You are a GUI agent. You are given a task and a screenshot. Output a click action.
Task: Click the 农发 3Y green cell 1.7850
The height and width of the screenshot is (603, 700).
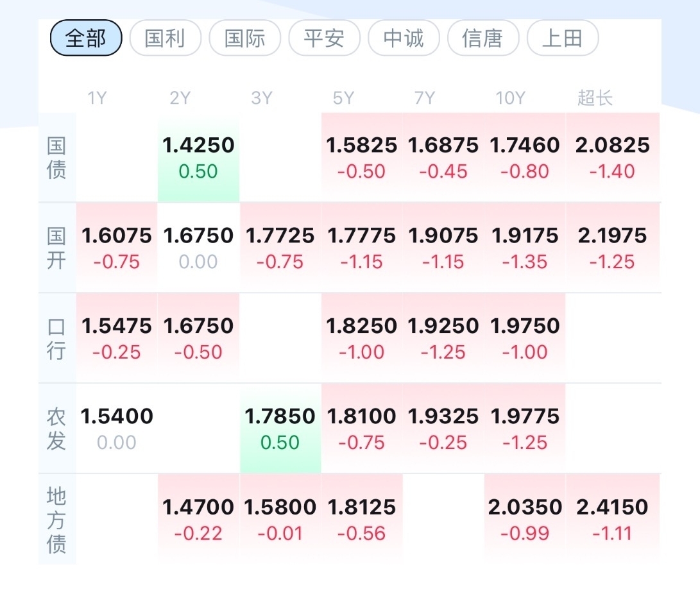tap(280, 429)
